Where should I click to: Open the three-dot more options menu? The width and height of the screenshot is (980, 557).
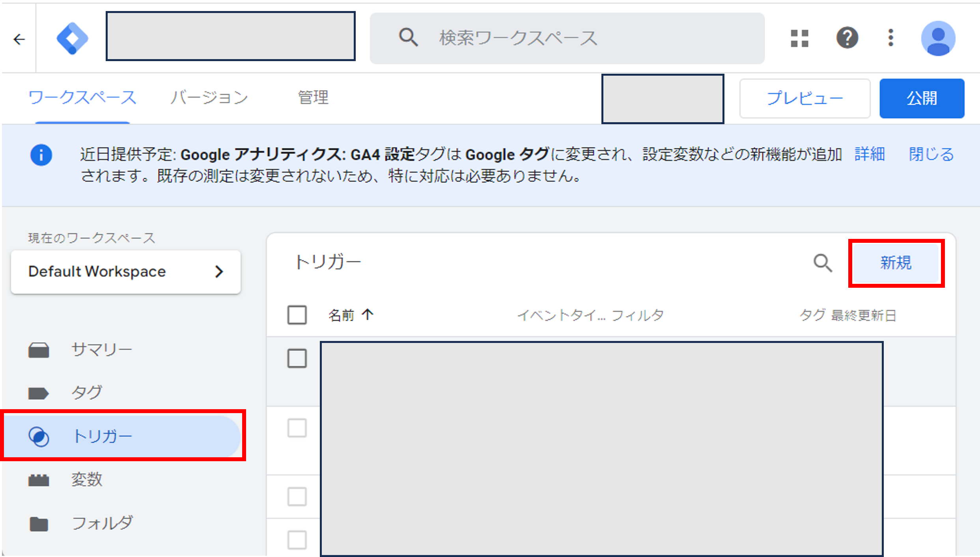[x=890, y=38]
